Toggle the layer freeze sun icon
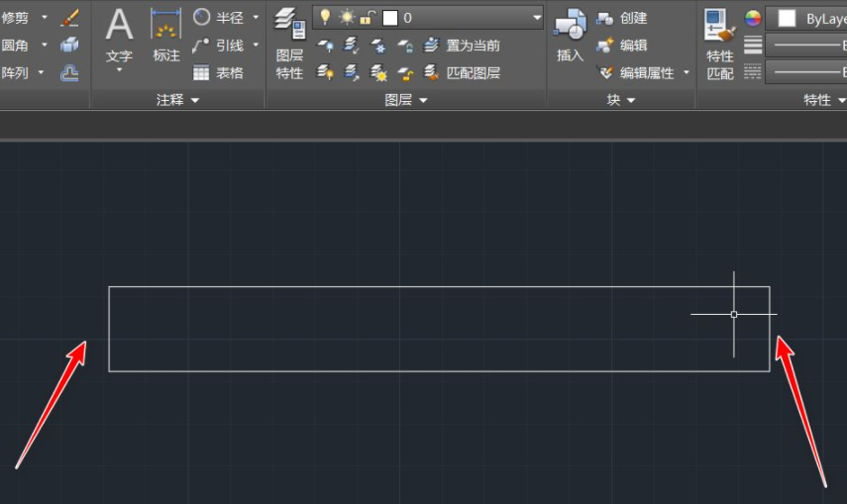The height and width of the screenshot is (504, 847). click(346, 18)
